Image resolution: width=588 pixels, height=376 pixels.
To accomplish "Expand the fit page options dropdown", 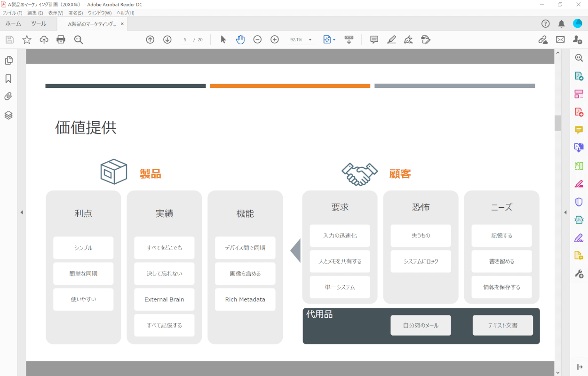I will (334, 40).
